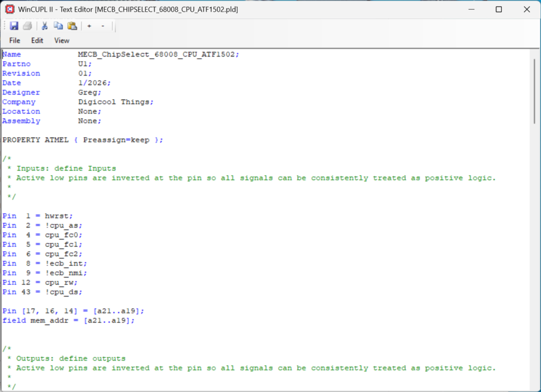This screenshot has width=541, height=392.
Task: Open the File menu
Action: point(15,40)
